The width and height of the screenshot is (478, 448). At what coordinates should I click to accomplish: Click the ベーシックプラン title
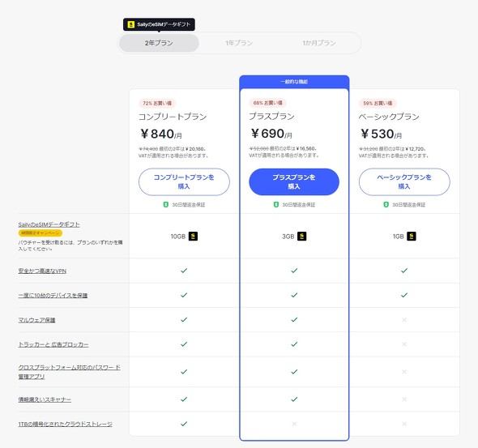click(x=389, y=117)
